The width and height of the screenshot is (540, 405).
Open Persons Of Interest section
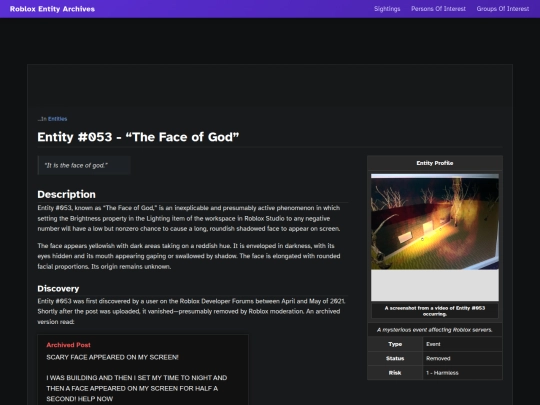438,9
